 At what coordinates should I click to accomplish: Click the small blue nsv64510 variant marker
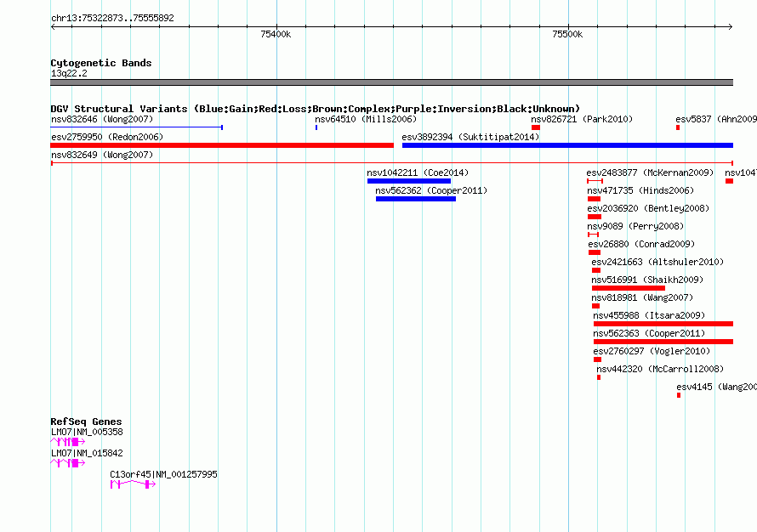click(316, 127)
